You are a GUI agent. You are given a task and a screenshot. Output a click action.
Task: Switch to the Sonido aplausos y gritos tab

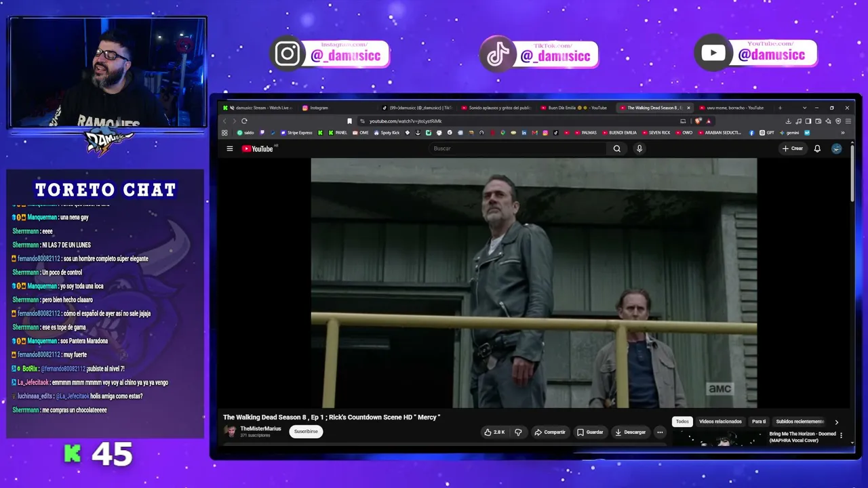(496, 108)
